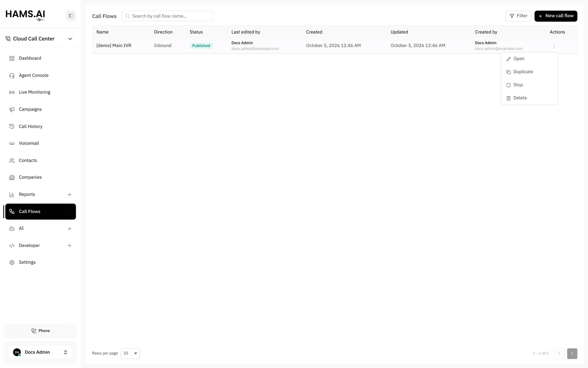The width and height of the screenshot is (588, 368).
Task: Collapse the sidebar panel icon
Action: 71,16
